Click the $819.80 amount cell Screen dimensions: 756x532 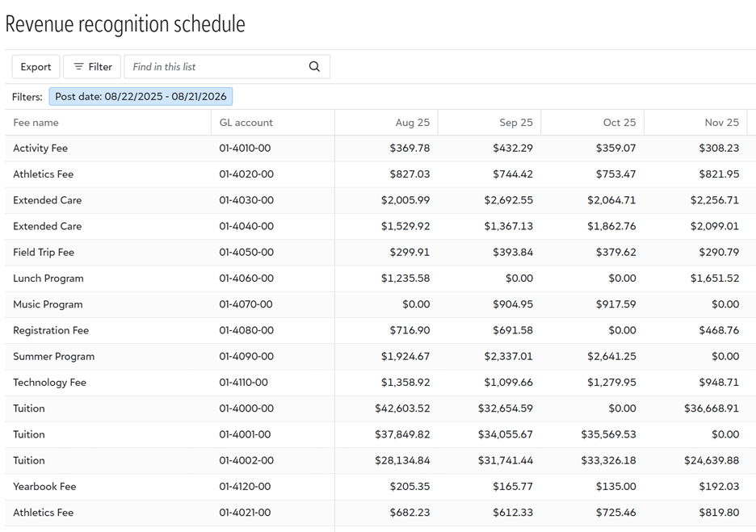coord(719,513)
